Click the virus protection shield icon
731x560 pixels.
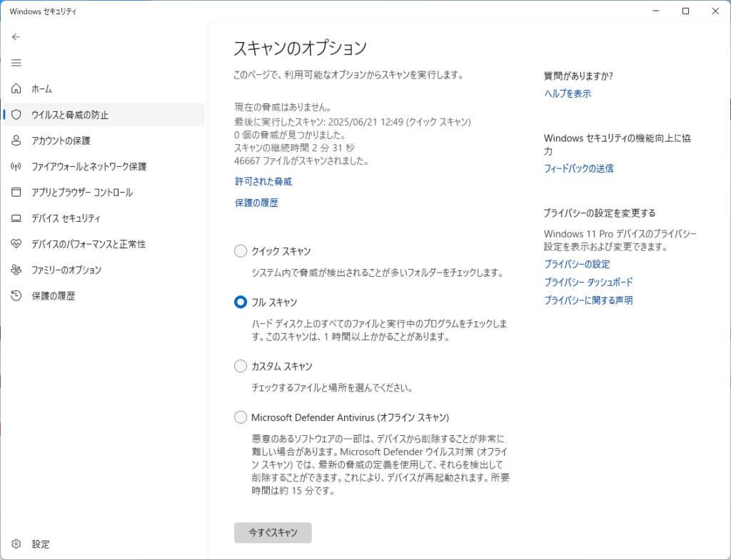tap(16, 115)
